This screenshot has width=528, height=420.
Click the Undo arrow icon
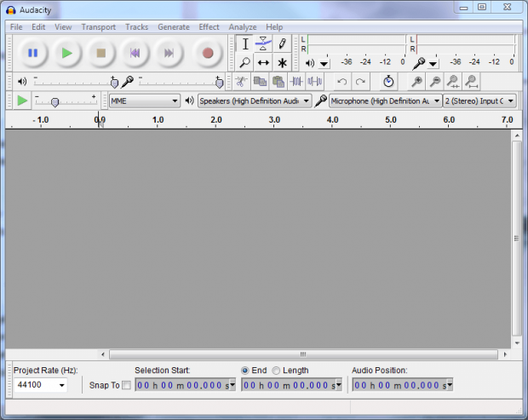(x=342, y=82)
